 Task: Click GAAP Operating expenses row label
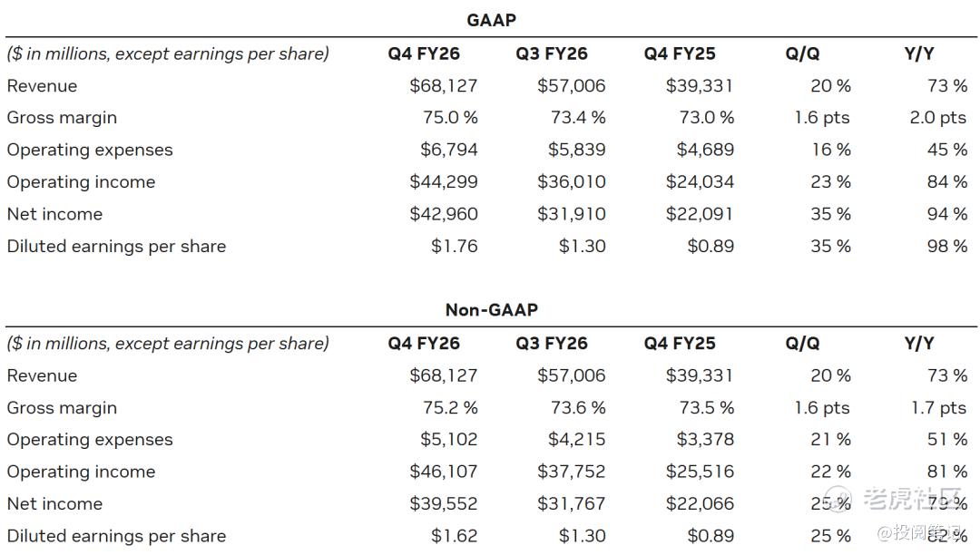pyautogui.click(x=90, y=150)
